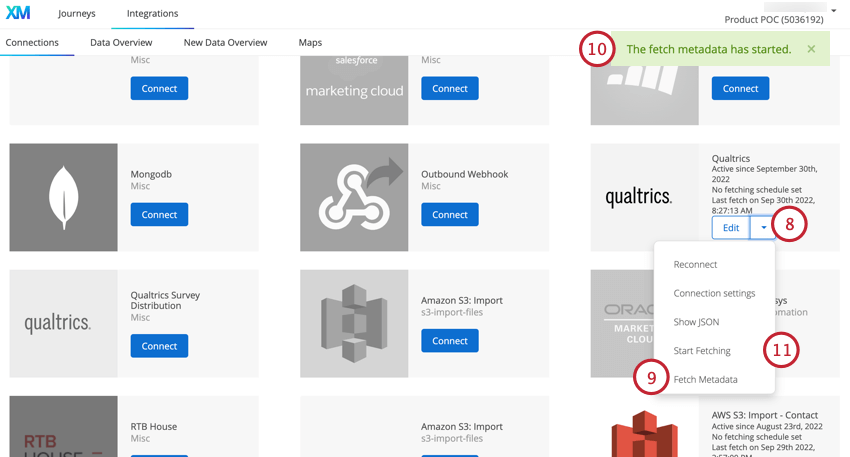Switch to Maps subtab

coord(310,42)
